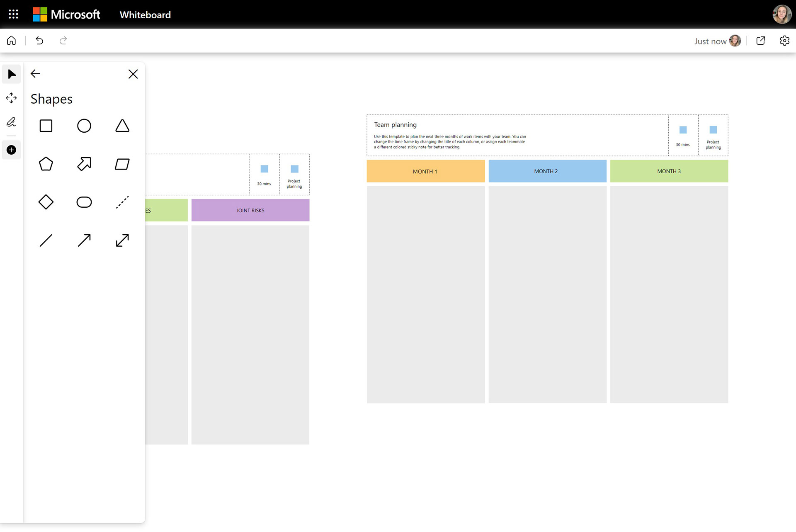
Task: Select the square shape
Action: point(46,126)
